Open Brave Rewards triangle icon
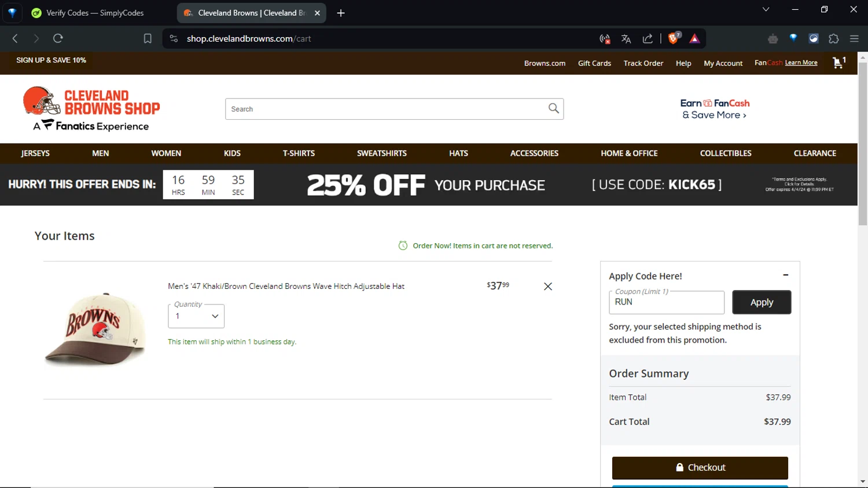Viewport: 868px width, 488px height. point(694,39)
